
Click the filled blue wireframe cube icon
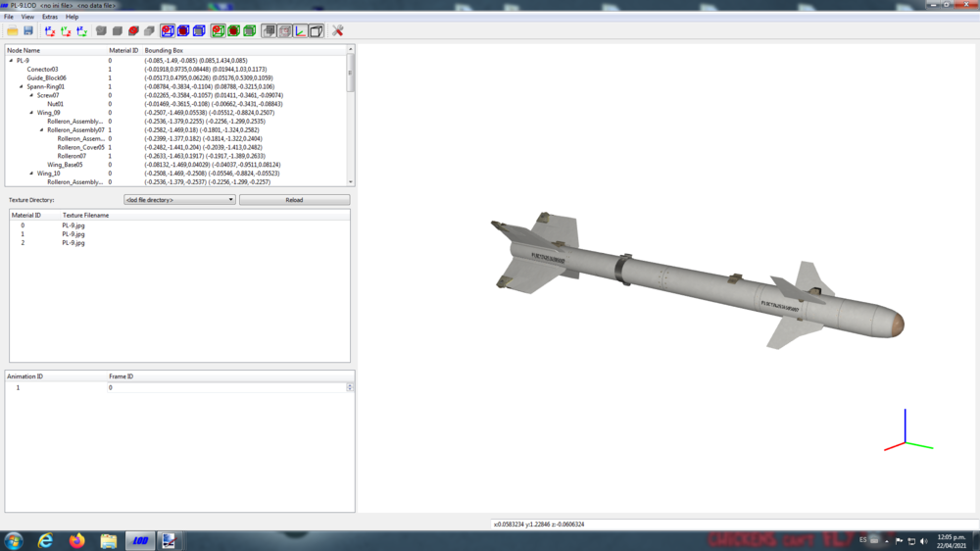(199, 30)
